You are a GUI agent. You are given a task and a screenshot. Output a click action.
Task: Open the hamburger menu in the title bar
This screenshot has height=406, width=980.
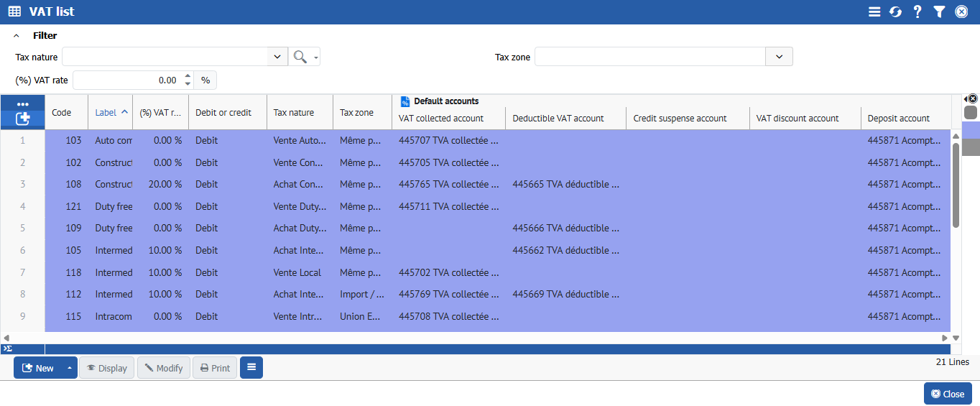(874, 11)
